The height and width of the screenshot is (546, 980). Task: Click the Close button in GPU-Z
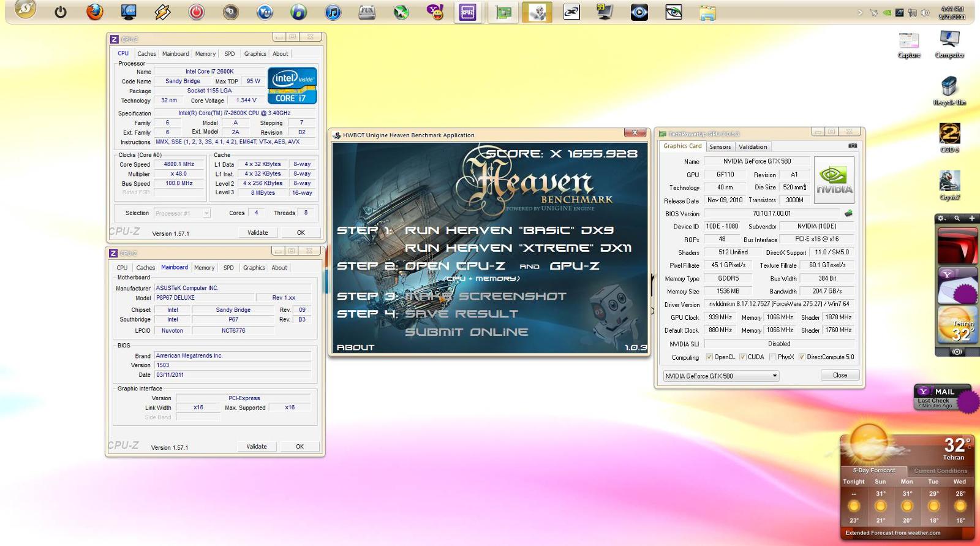coord(840,375)
